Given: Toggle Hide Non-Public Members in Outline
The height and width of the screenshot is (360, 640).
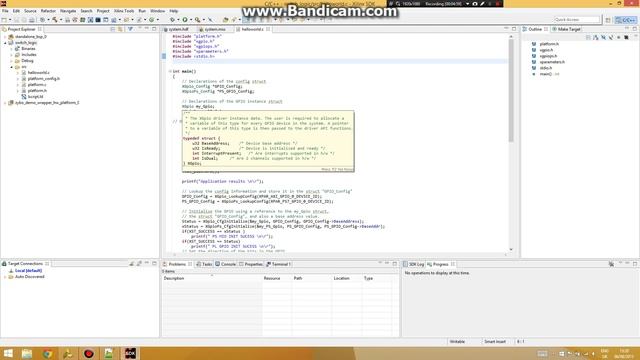Looking at the screenshot, I should pos(619,37).
